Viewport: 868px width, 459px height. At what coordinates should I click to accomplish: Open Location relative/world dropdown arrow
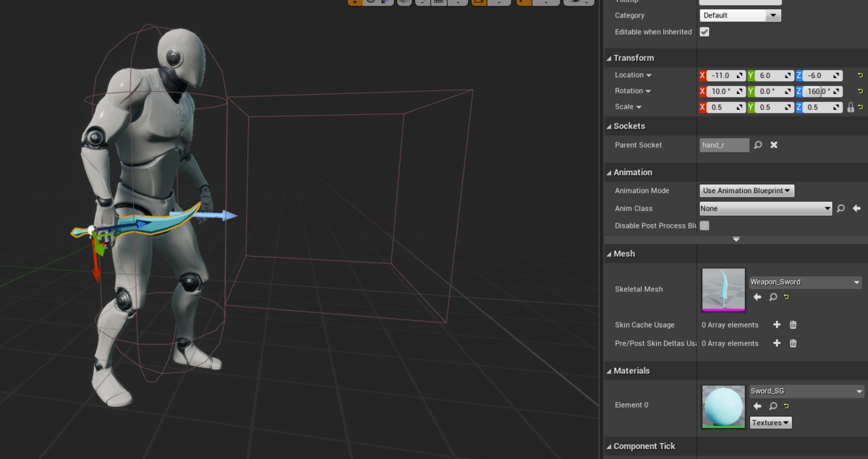(649, 75)
